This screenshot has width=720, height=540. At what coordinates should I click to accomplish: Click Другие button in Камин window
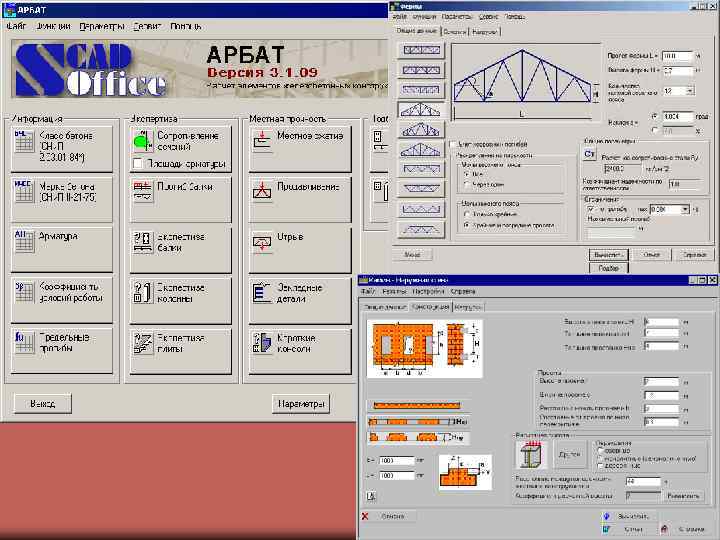click(570, 455)
